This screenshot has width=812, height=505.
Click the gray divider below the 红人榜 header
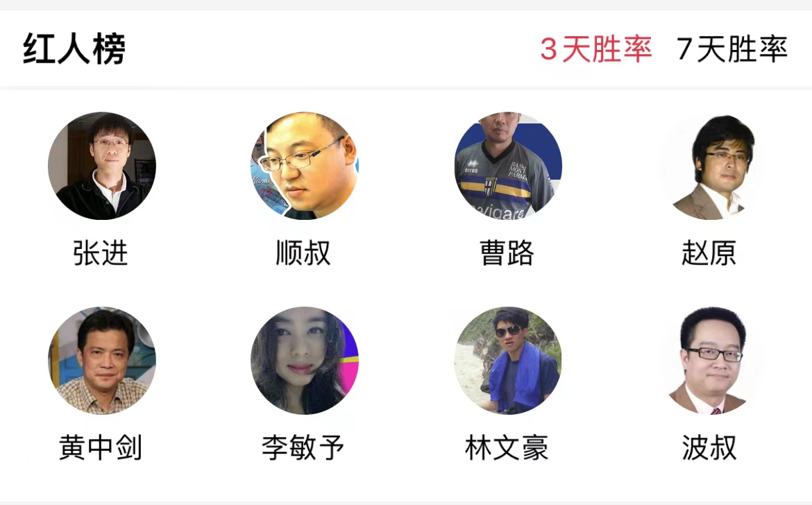pos(406,88)
